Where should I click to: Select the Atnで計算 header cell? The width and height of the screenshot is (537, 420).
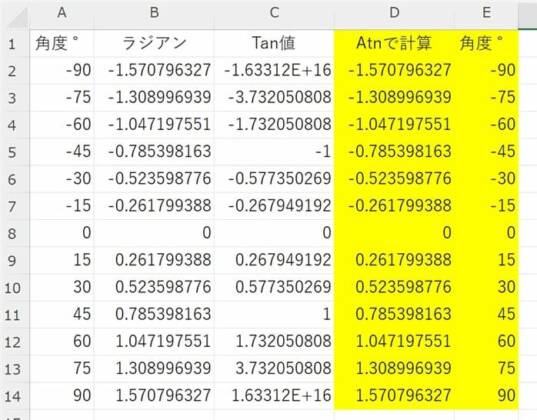[x=394, y=44]
